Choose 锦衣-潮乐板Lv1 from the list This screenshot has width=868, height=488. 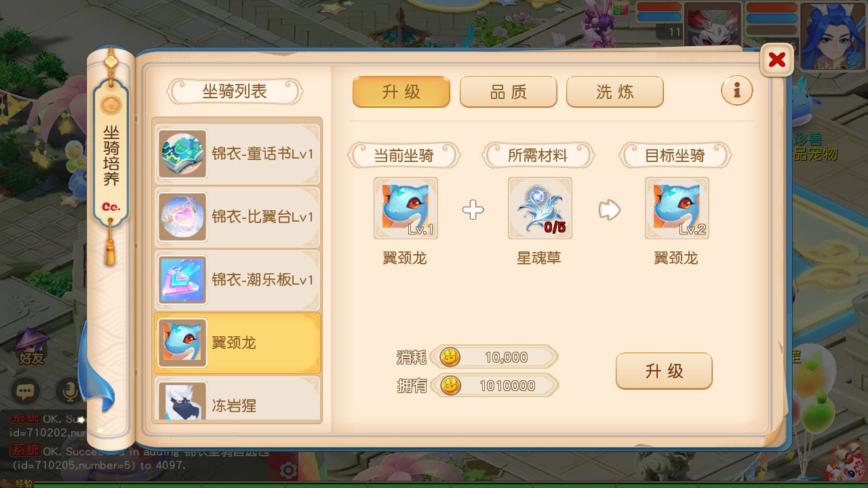pos(237,280)
